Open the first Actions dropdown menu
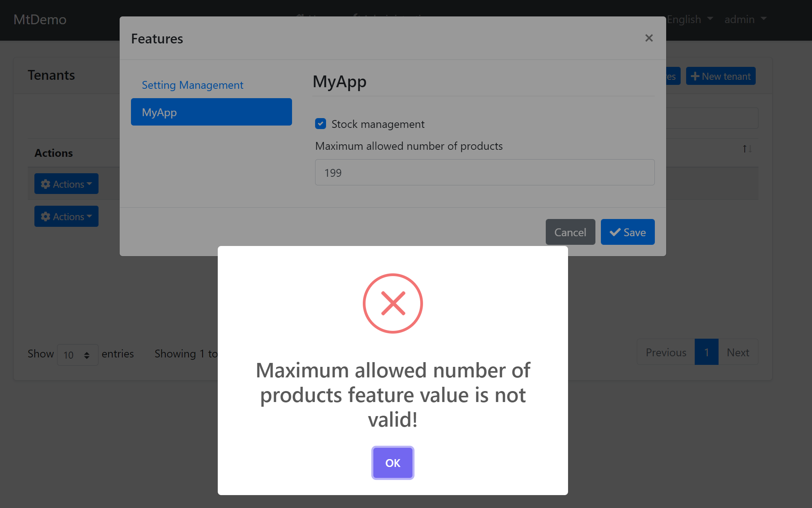812x508 pixels. coord(66,184)
